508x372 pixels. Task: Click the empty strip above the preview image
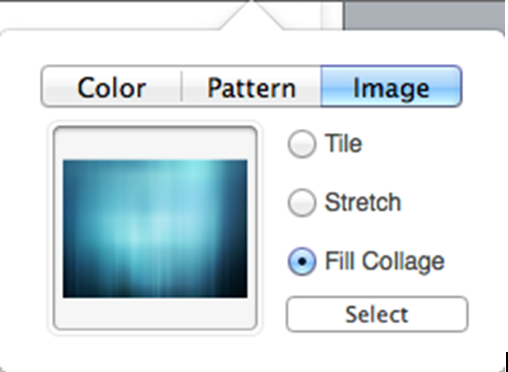coord(155,145)
